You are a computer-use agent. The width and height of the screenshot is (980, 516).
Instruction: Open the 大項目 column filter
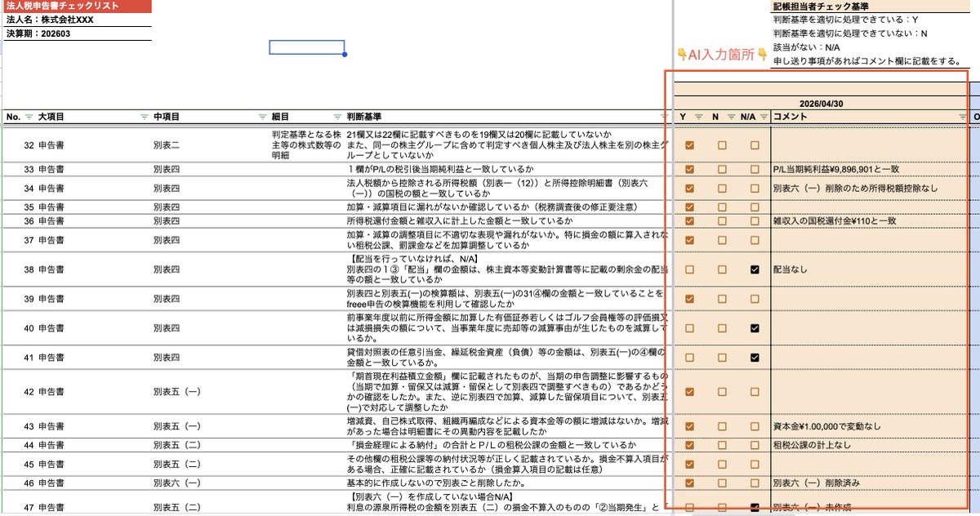tap(145, 117)
